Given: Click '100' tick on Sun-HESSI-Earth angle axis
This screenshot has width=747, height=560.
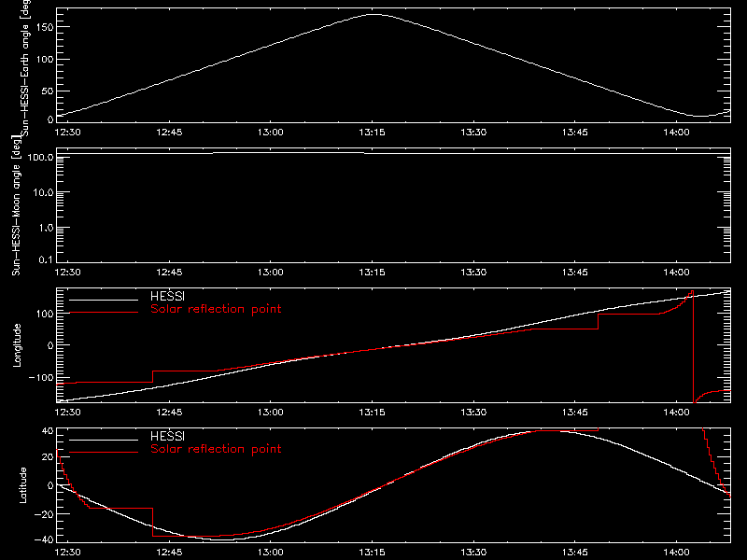Looking at the screenshot, I should coord(44,59).
